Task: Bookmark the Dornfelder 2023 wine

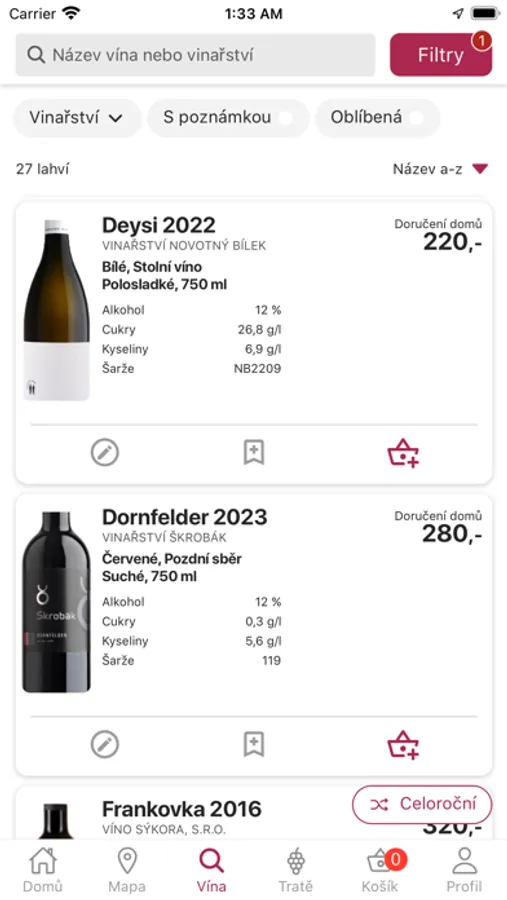Action: [x=254, y=744]
